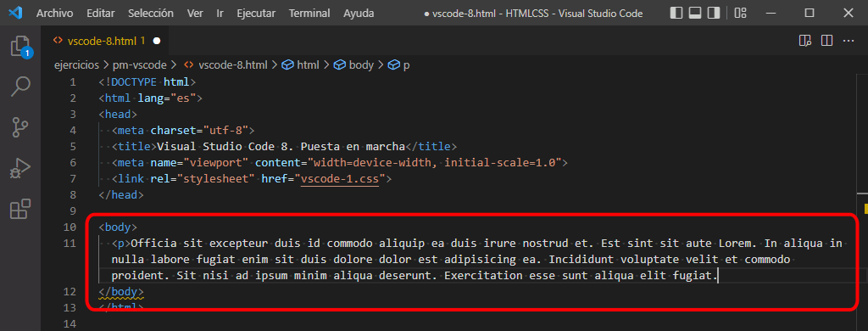
Task: Open the Extensions view
Action: point(21,209)
